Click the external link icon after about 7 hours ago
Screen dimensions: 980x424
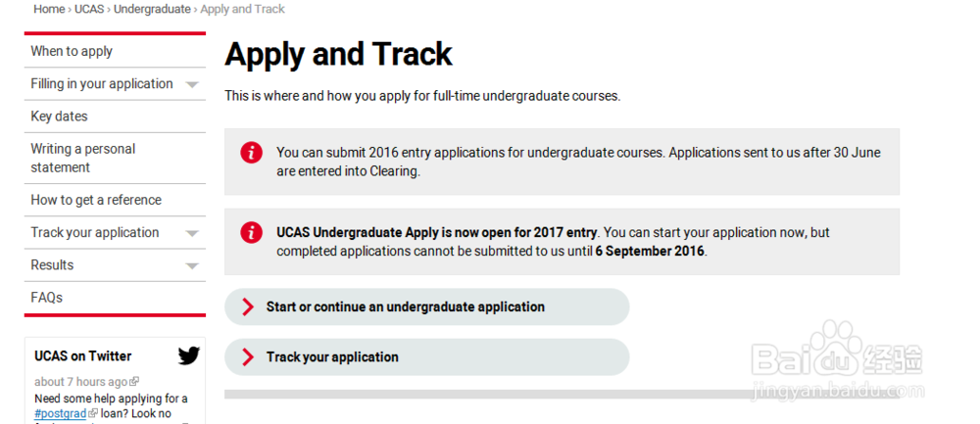coord(134,382)
